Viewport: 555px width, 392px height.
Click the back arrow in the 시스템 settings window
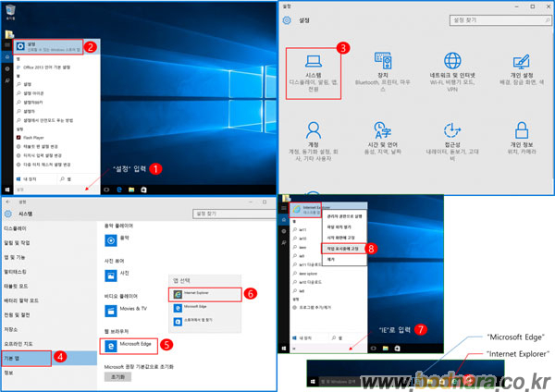click(7, 202)
